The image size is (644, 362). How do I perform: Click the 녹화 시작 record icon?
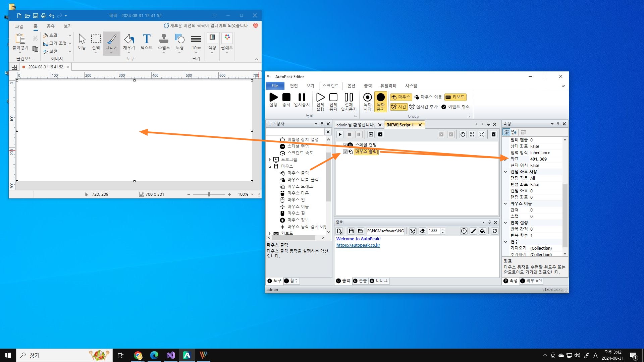coord(368,98)
